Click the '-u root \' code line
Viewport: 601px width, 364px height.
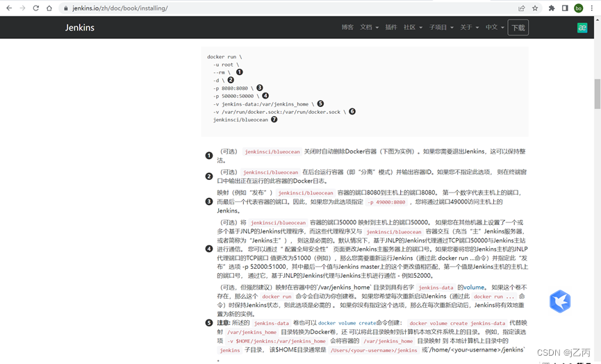[x=226, y=65]
